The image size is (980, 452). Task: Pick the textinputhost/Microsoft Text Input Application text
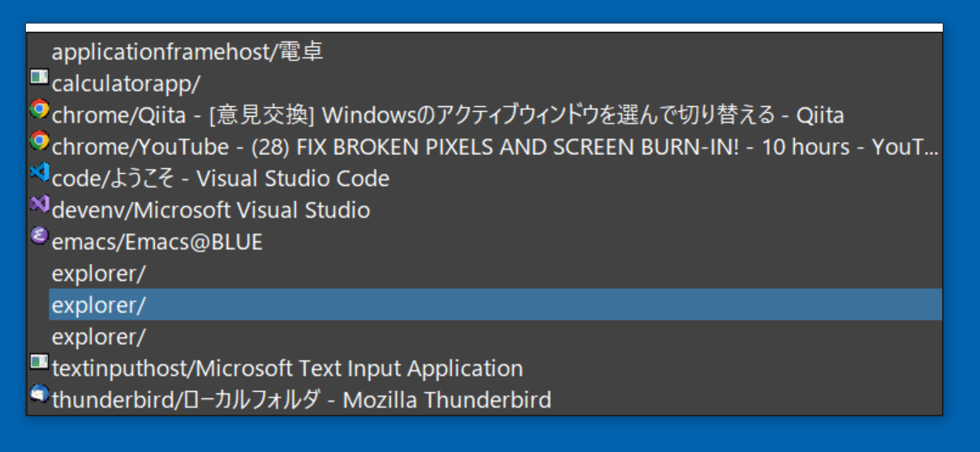(287, 368)
